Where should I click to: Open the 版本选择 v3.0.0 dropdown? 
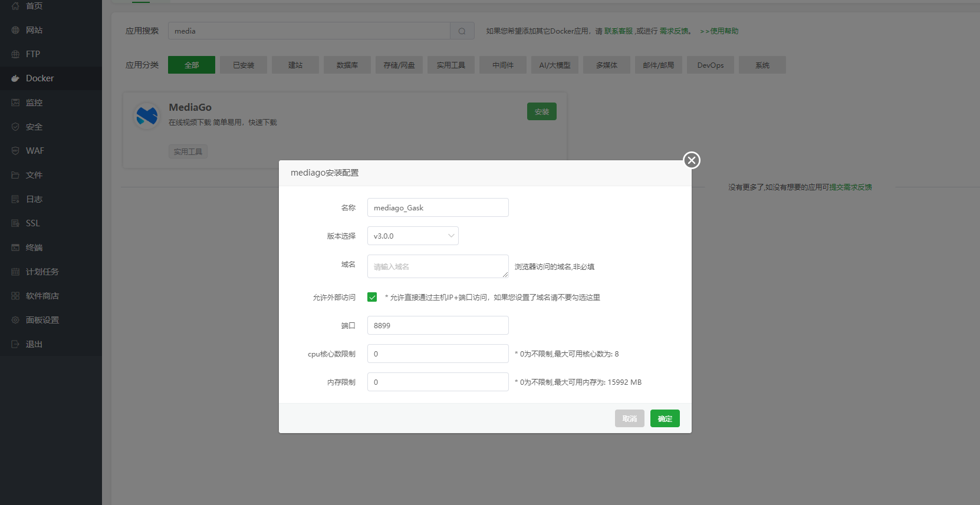(413, 236)
